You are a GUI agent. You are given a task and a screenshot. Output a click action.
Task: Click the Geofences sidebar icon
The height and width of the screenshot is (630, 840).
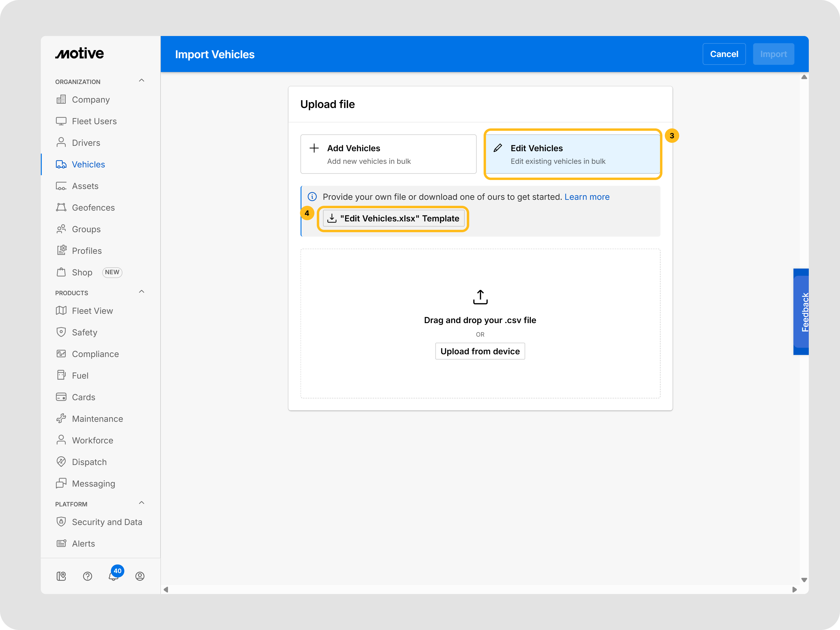(x=61, y=207)
